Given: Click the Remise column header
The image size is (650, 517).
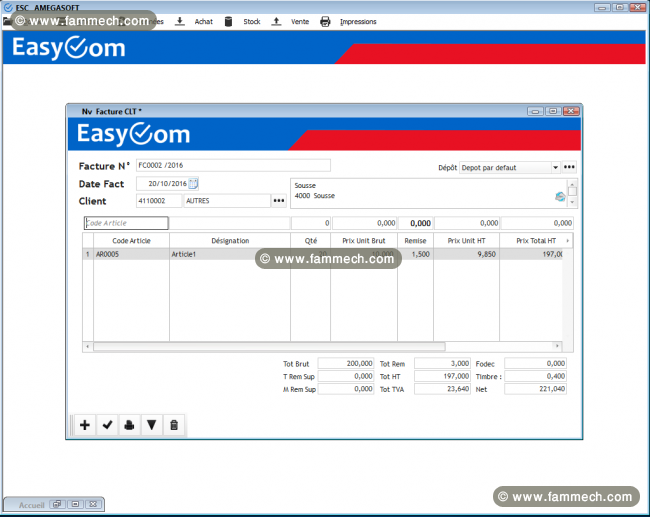Looking at the screenshot, I should 415,240.
